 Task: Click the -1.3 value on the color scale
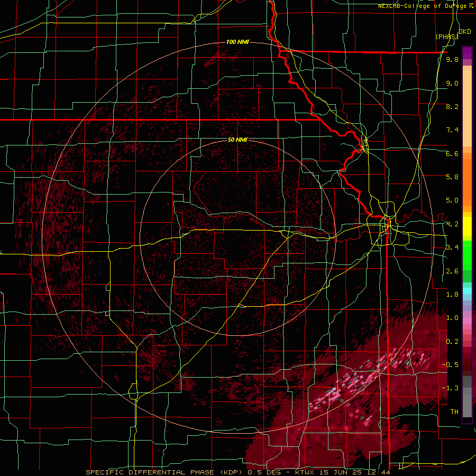450,389
